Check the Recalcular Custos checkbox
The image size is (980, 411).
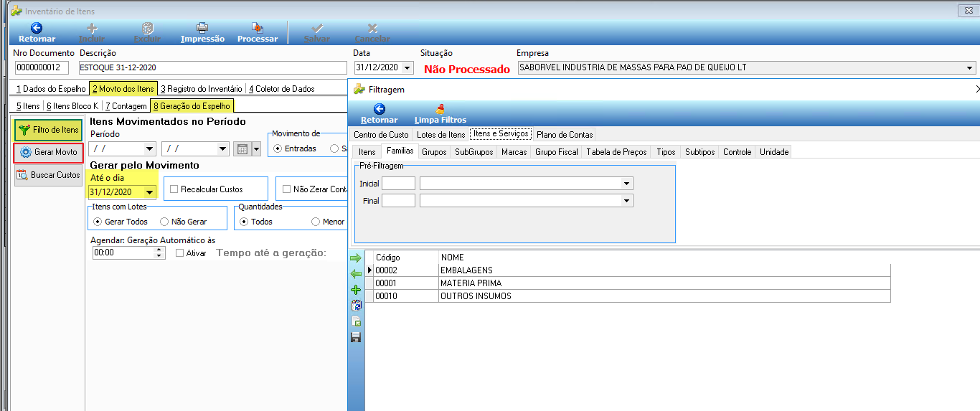click(x=174, y=189)
